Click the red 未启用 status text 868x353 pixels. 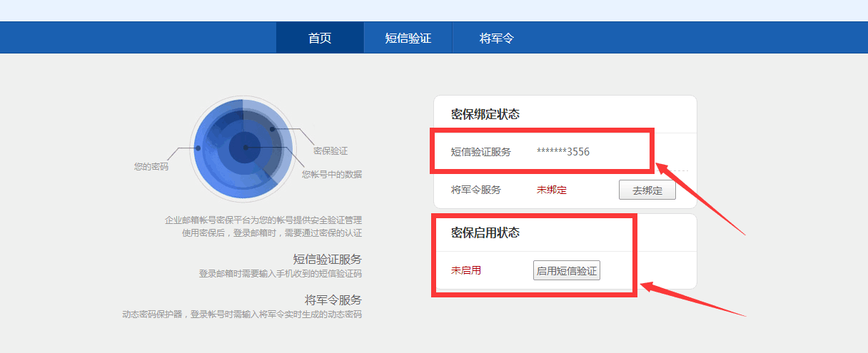tap(466, 271)
